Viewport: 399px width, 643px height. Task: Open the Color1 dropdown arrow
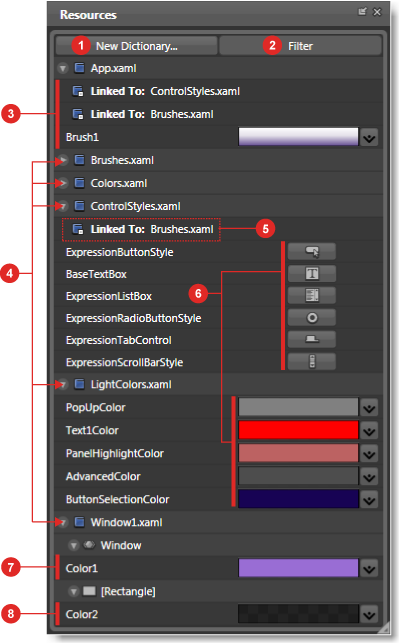[x=369, y=569]
